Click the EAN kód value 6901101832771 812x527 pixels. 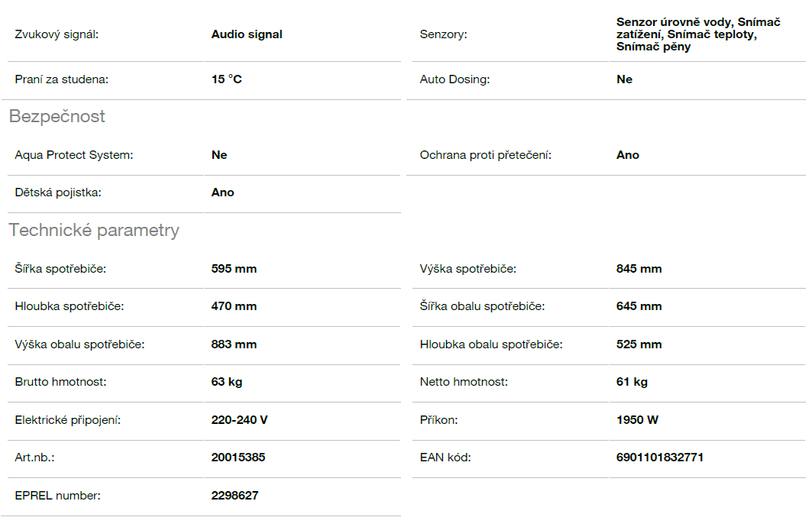[660, 457]
